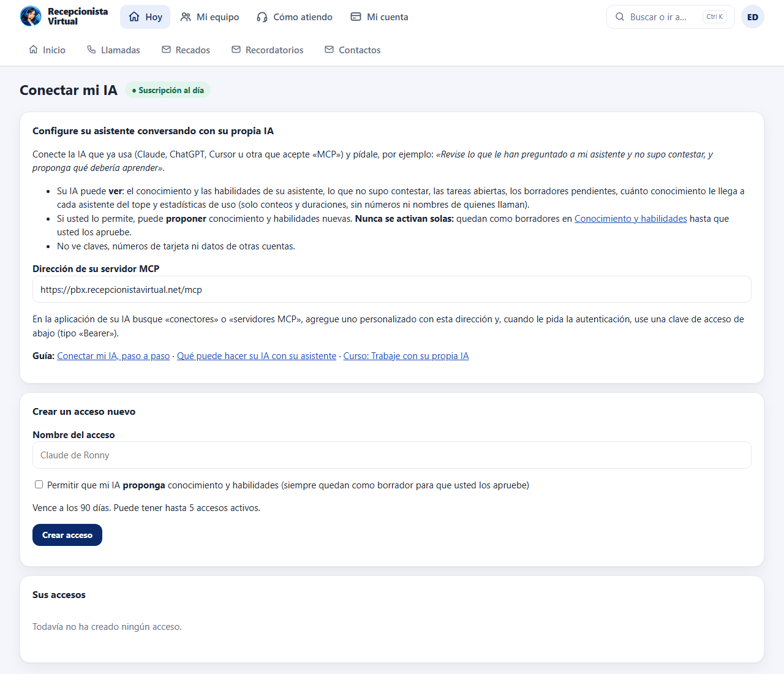Click the envelope icon next to Recados
The width and height of the screenshot is (784, 674).
(x=166, y=50)
